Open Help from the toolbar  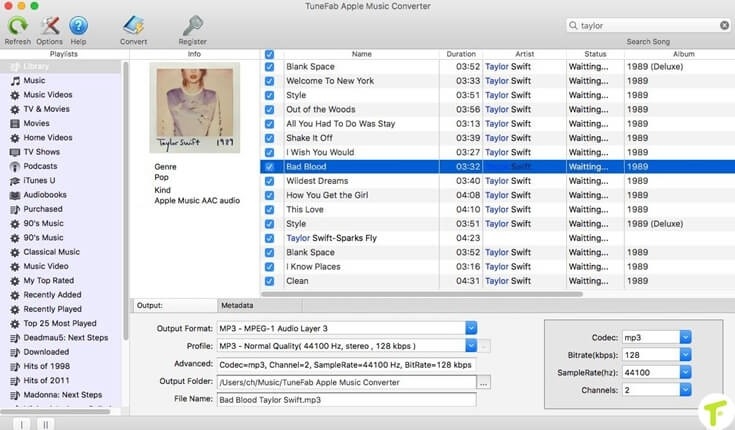click(x=78, y=26)
